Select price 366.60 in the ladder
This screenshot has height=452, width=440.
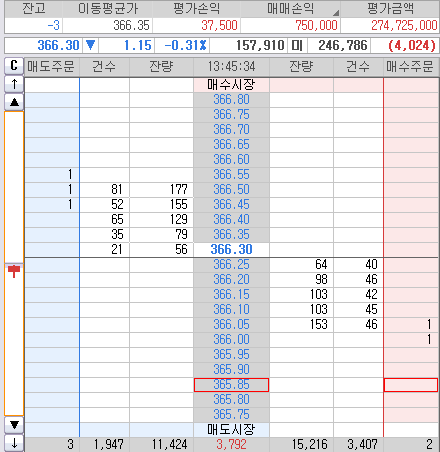[x=231, y=159]
